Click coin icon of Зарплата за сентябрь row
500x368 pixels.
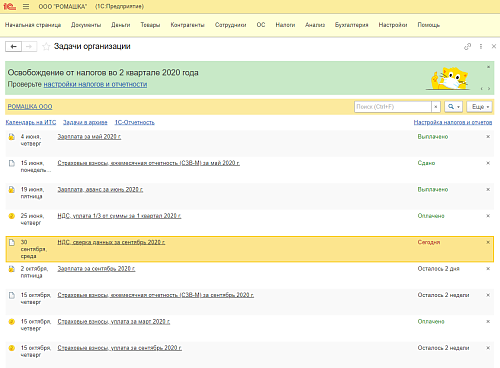[x=12, y=269]
